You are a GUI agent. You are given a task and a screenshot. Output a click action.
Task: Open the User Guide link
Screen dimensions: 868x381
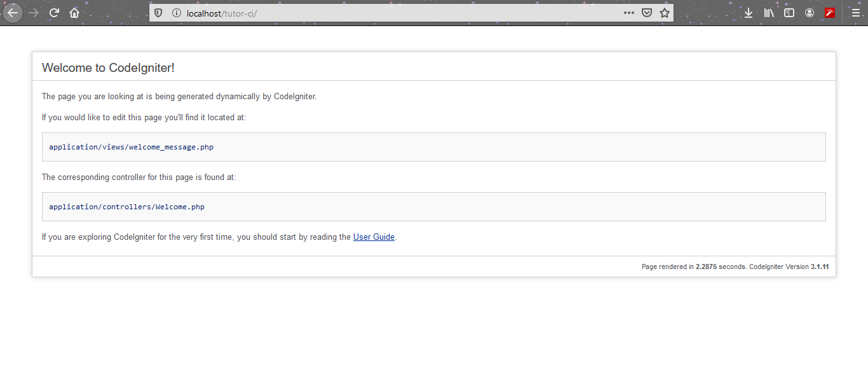(374, 237)
